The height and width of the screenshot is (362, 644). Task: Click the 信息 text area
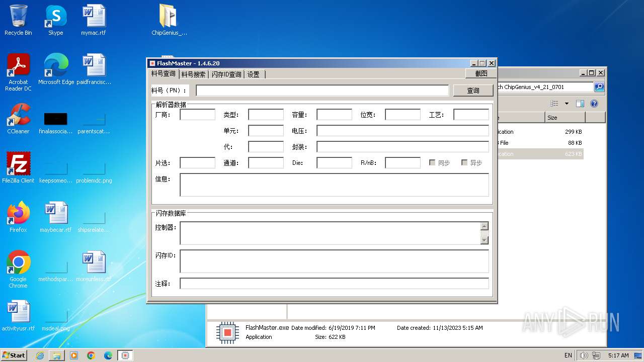(334, 185)
